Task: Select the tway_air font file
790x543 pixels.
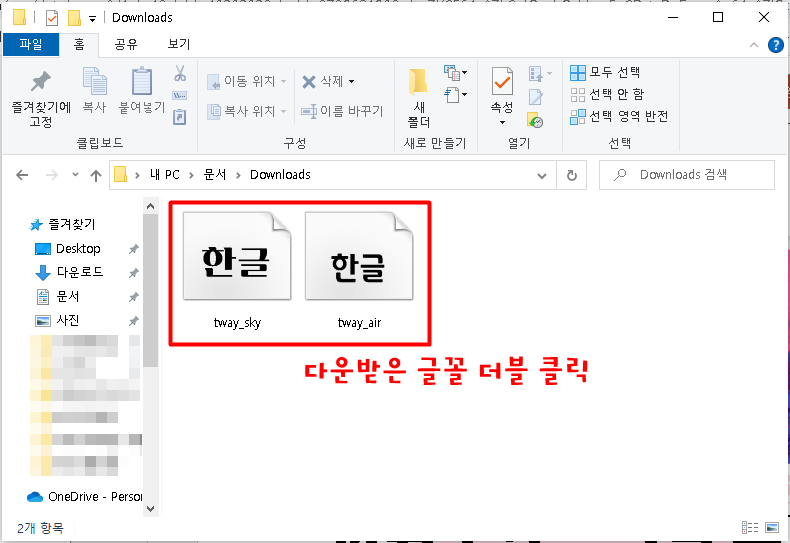Action: tap(359, 271)
